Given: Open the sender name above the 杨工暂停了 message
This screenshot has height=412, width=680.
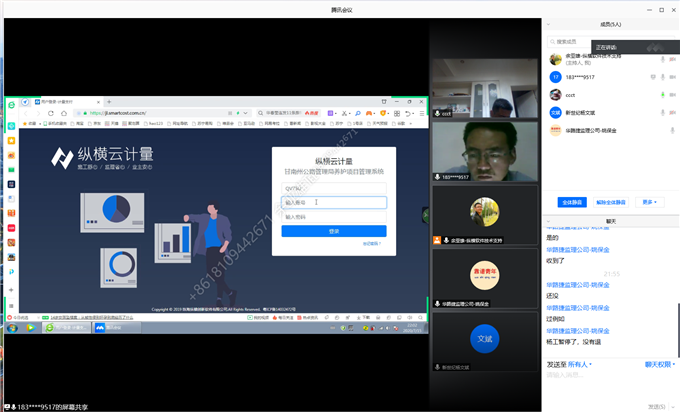Looking at the screenshot, I should (x=578, y=331).
